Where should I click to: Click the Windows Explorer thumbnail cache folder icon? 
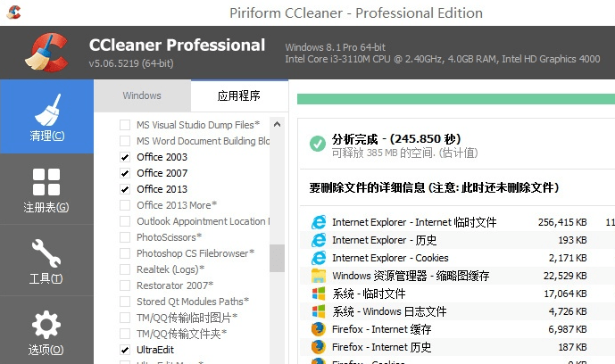pyautogui.click(x=319, y=276)
